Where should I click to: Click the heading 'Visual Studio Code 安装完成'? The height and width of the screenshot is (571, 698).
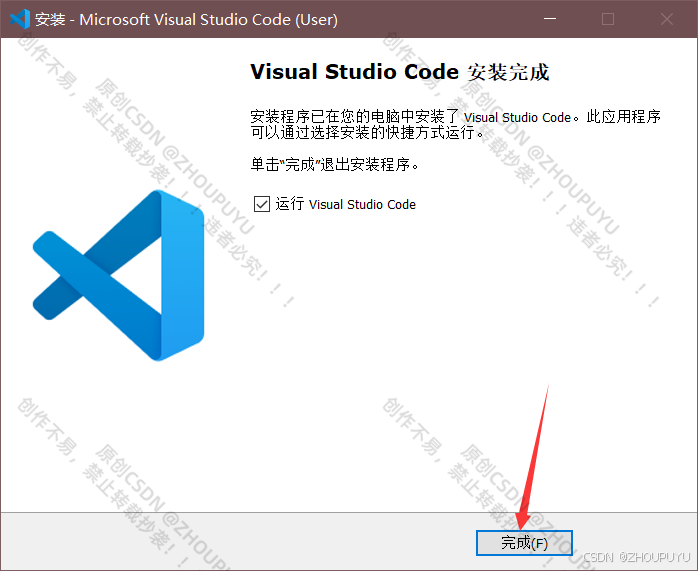click(x=400, y=72)
